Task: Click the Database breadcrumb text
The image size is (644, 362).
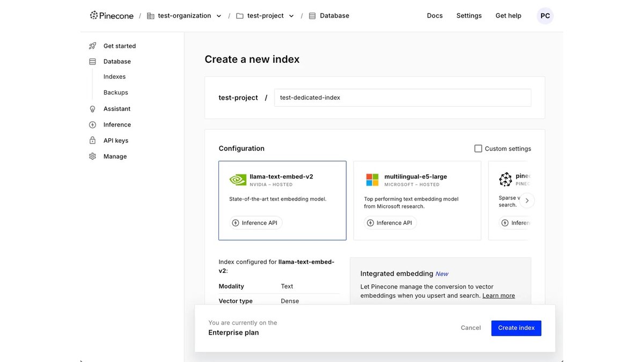Action: pyautogui.click(x=334, y=16)
